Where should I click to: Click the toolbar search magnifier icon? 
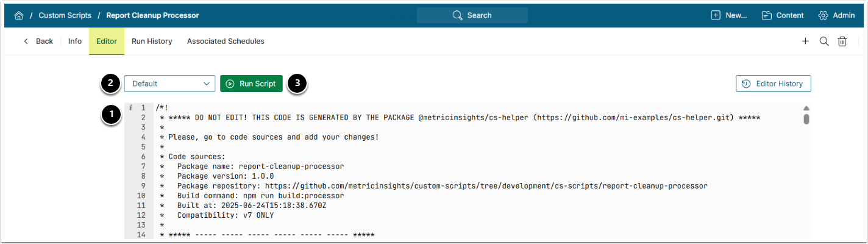824,41
